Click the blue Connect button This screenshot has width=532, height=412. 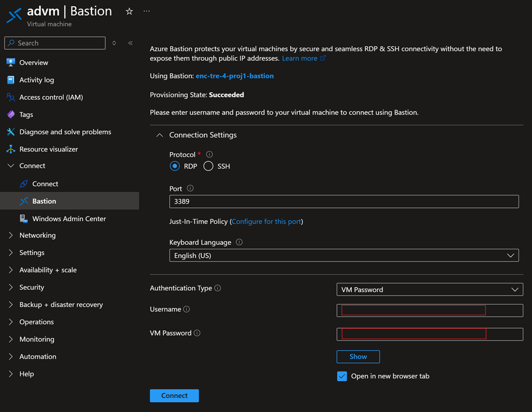174,396
